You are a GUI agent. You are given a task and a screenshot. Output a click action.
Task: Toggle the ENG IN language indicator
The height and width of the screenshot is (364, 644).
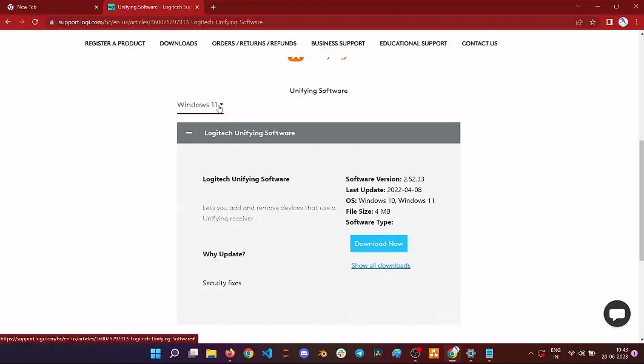pos(555,353)
